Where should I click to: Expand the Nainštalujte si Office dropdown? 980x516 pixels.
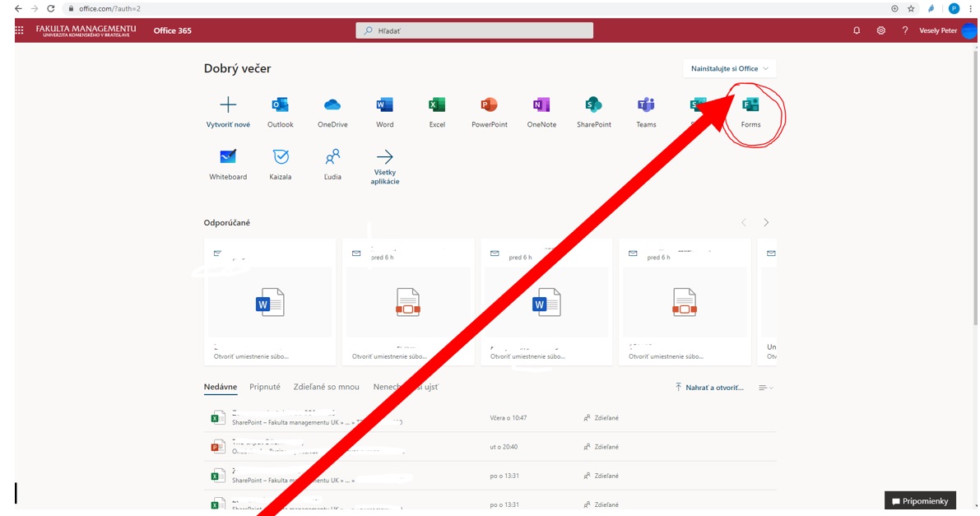(730, 69)
